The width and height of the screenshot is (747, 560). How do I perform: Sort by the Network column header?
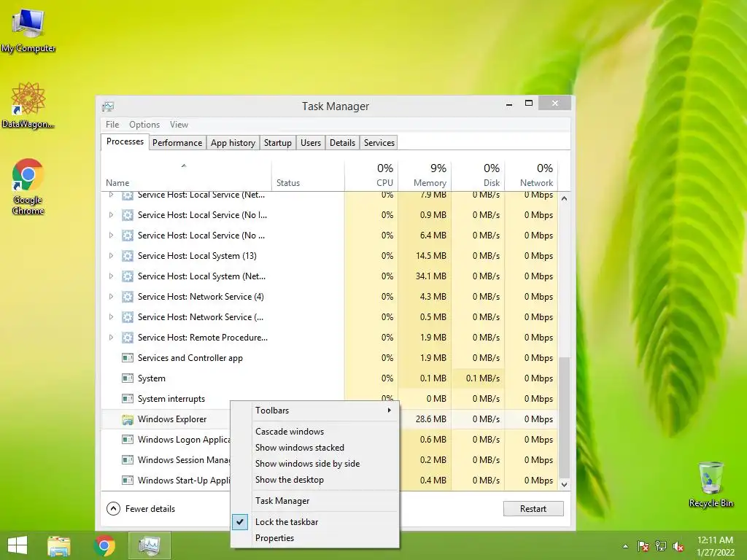(531, 176)
